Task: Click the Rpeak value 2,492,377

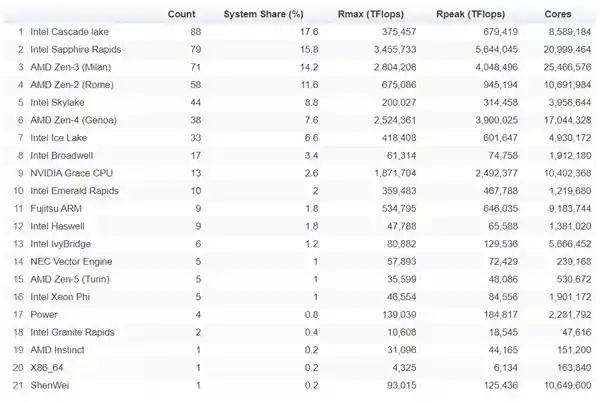Action: coord(497,173)
